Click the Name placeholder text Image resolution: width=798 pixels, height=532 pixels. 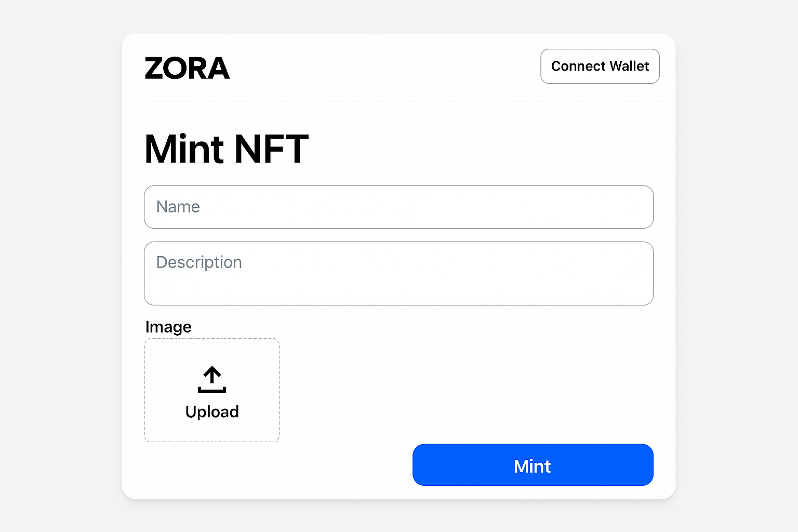(x=178, y=207)
